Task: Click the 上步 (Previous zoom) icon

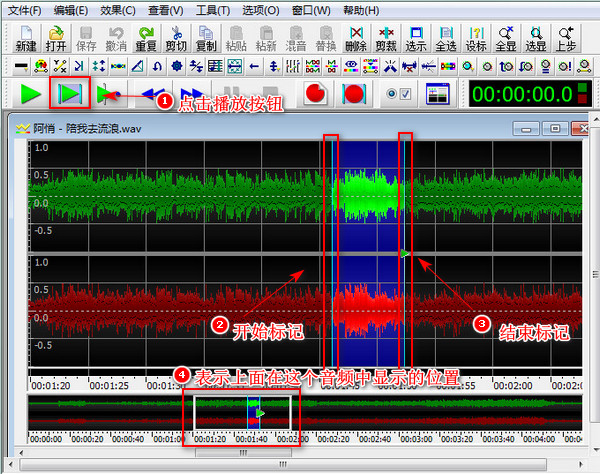Action: pyautogui.click(x=566, y=38)
